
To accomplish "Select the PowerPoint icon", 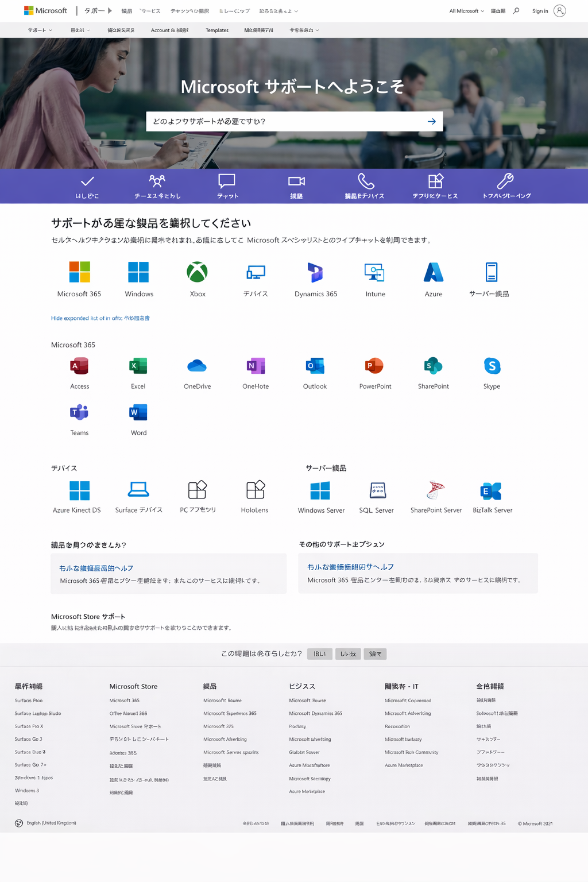I will click(374, 366).
